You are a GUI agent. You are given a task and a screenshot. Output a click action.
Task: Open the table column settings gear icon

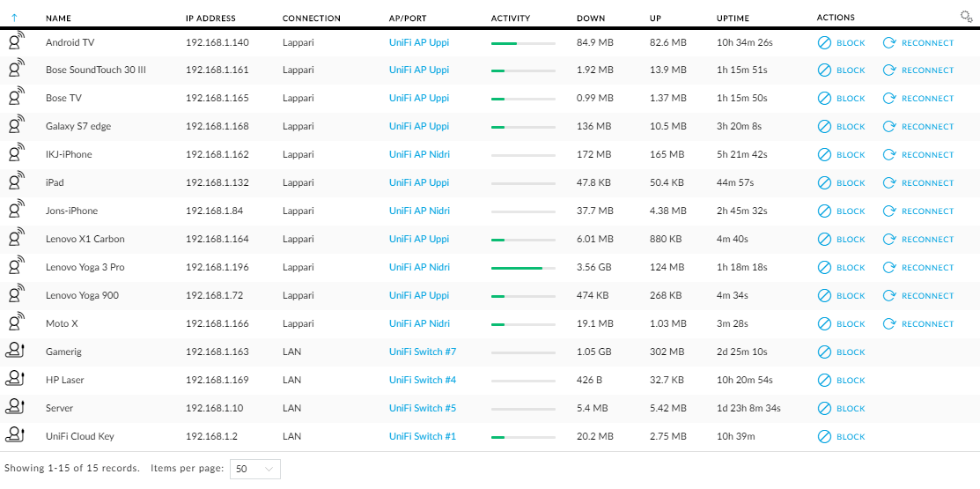point(966,17)
